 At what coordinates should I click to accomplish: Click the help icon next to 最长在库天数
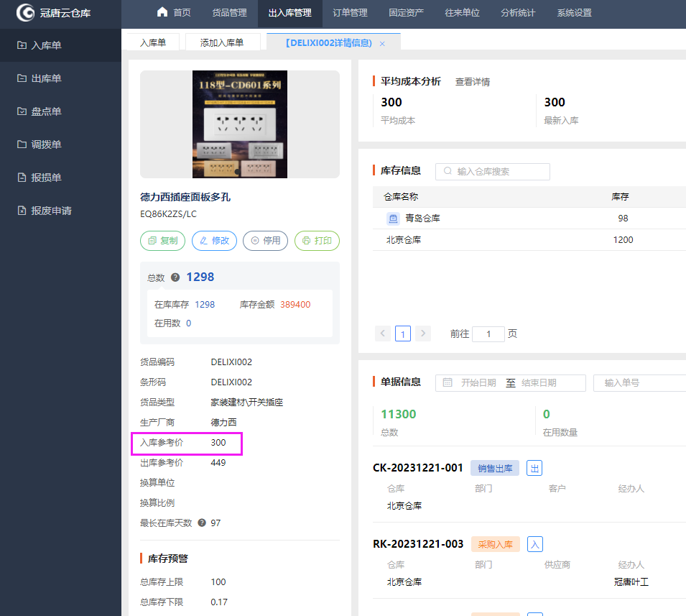[202, 523]
